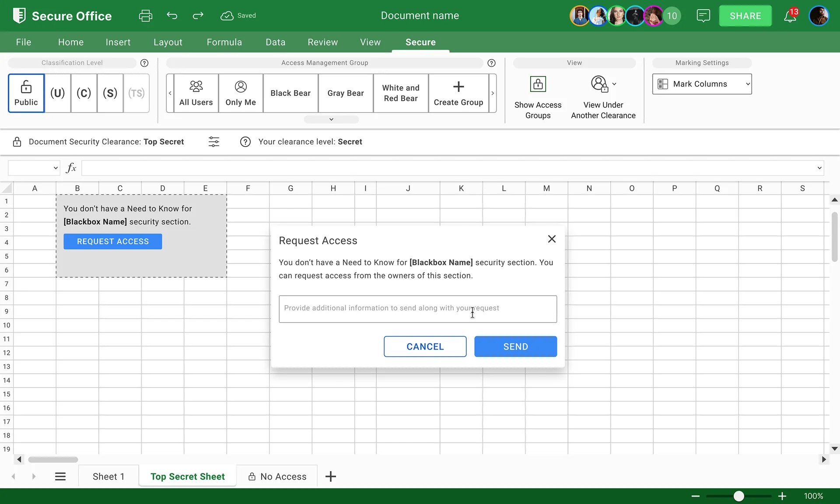Open View Under Another Clearance dropdown arrow

point(614,84)
